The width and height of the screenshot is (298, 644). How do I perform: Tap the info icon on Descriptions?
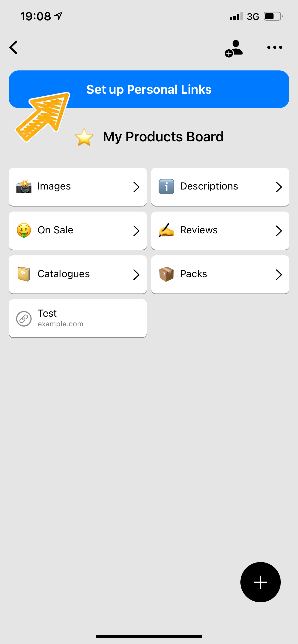click(166, 186)
